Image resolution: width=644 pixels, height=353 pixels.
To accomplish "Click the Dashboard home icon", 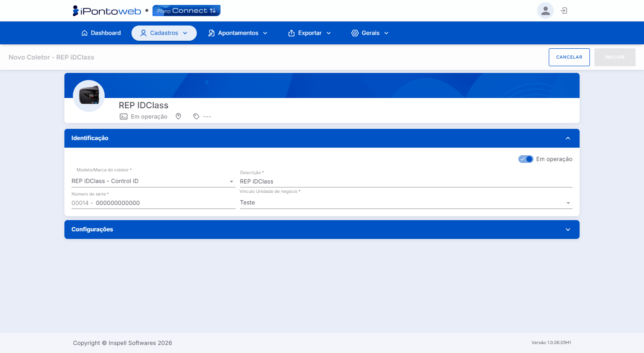I will click(85, 33).
